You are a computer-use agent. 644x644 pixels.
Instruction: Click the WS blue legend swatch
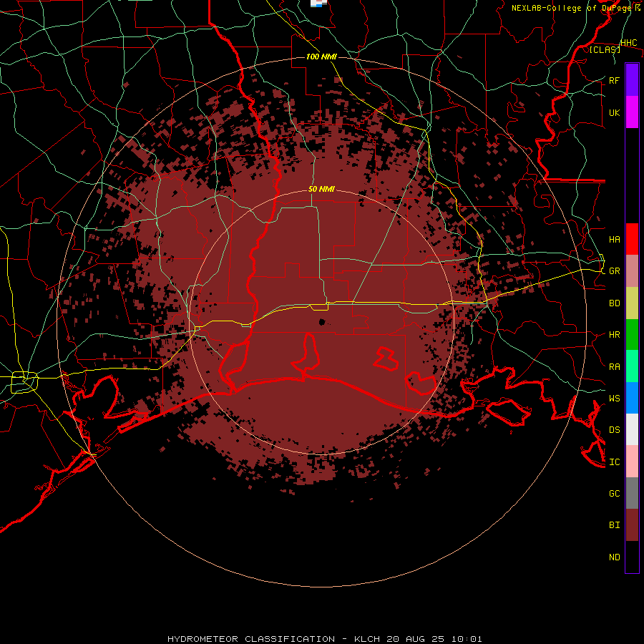(632, 398)
